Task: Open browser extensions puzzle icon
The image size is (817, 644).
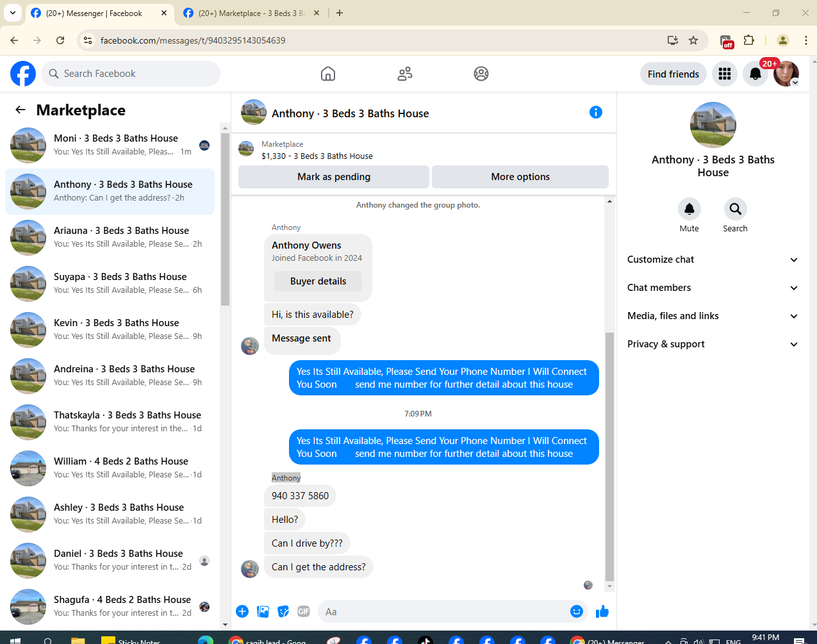Action: click(748, 40)
